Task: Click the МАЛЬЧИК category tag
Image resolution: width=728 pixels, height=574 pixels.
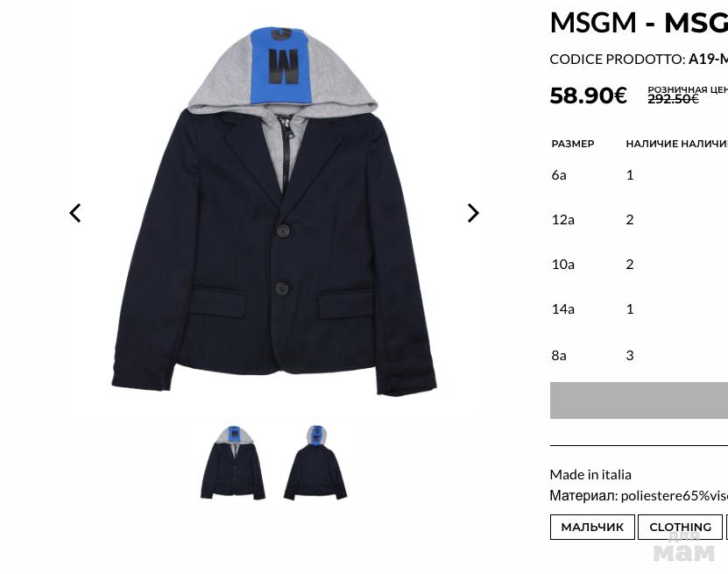Action: click(x=592, y=527)
